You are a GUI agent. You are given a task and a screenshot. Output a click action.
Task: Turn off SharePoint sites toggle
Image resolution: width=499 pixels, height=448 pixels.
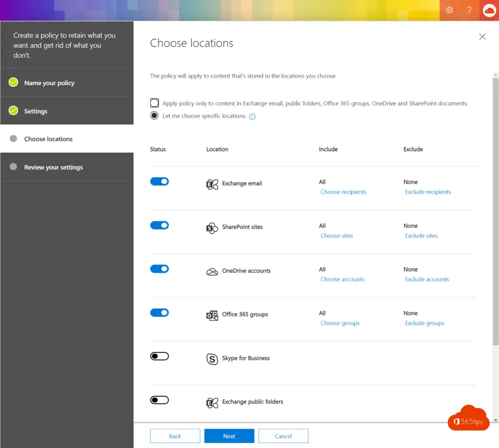tap(159, 225)
